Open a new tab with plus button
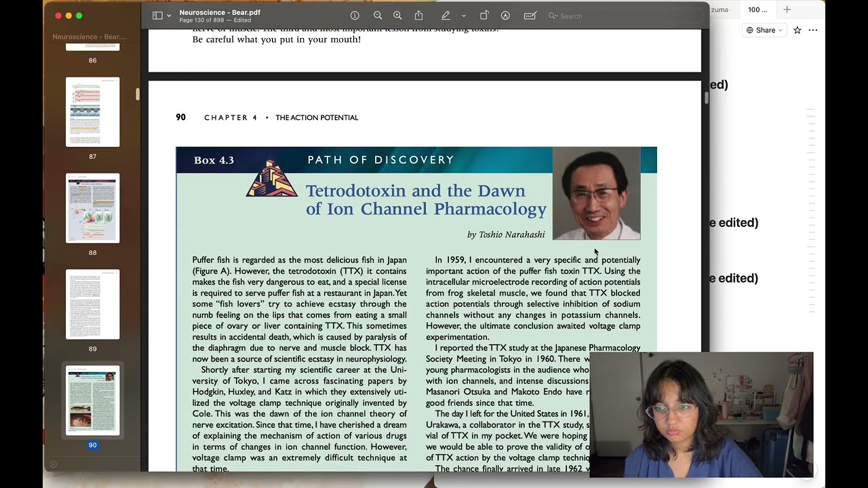The image size is (868, 488). pos(787,9)
